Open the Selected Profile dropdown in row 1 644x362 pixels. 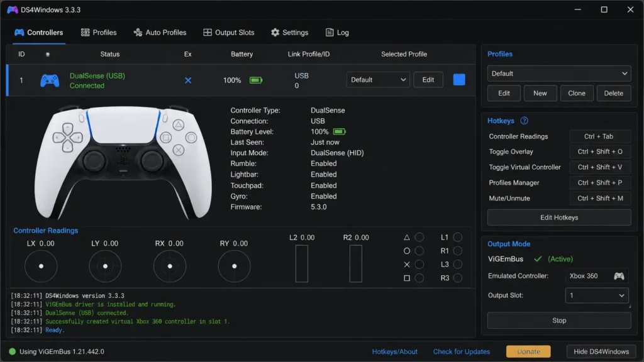[378, 80]
